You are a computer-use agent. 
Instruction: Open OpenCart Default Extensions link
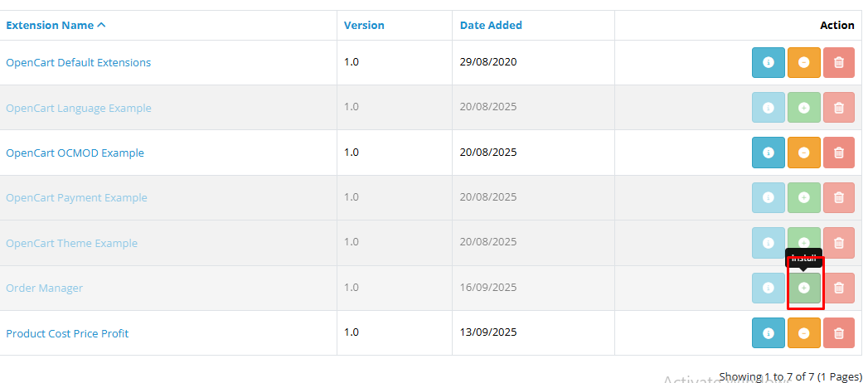78,63
